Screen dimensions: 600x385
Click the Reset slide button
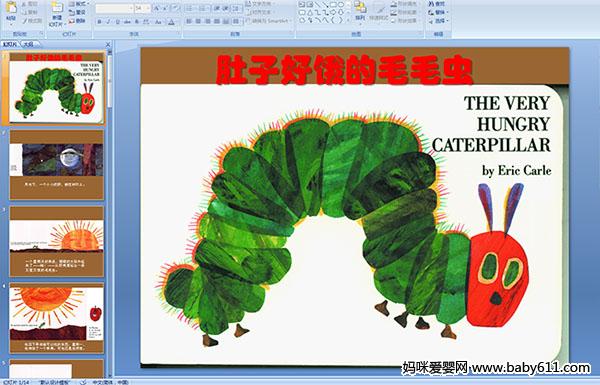click(x=77, y=12)
